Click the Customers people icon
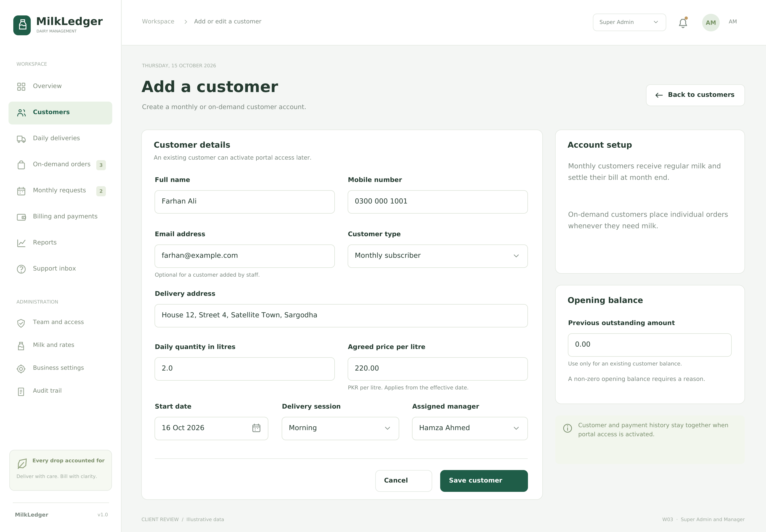 pos(21,113)
